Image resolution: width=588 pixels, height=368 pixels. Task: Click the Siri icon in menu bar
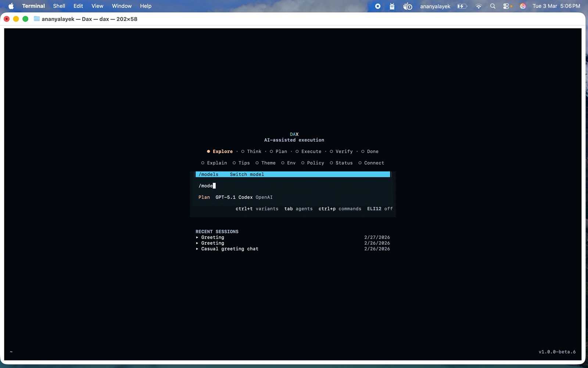tap(523, 6)
